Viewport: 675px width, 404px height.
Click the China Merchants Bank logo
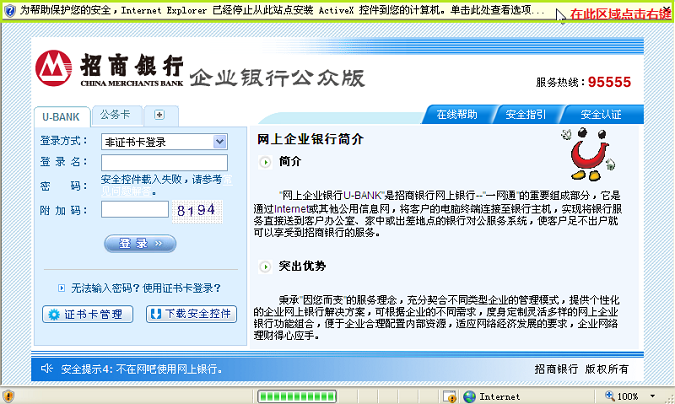pos(110,69)
